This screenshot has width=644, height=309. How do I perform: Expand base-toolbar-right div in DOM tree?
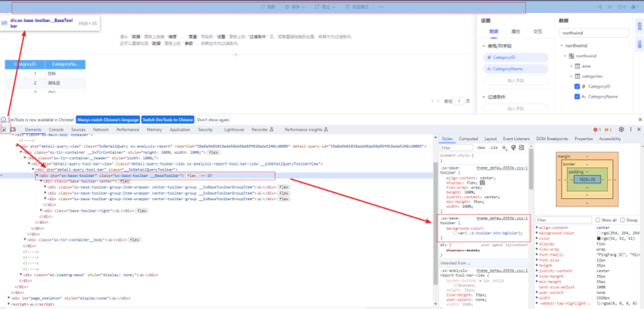[x=41, y=210]
